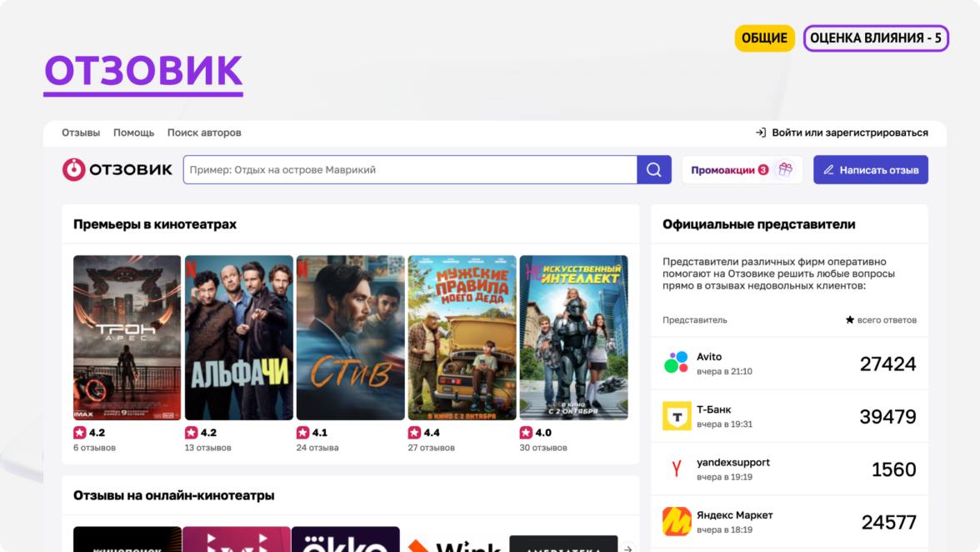Open the Стив movie poster
This screenshot has height=552, width=980.
coord(350,337)
